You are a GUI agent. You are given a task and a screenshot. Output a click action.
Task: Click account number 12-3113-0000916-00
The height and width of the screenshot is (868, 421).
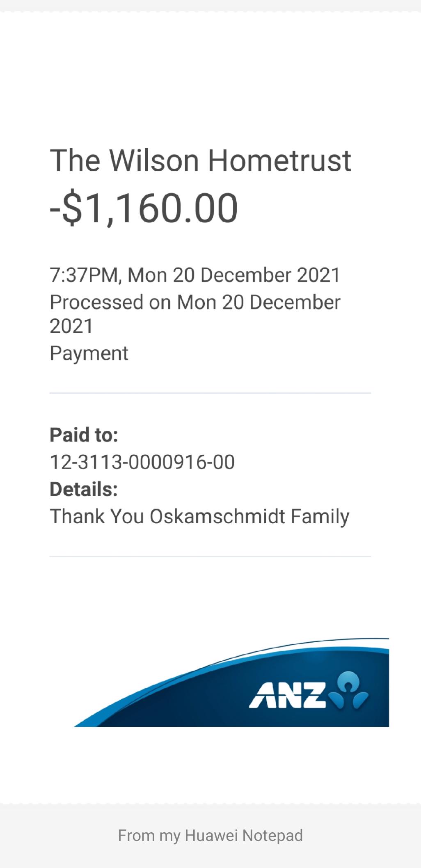pyautogui.click(x=142, y=462)
